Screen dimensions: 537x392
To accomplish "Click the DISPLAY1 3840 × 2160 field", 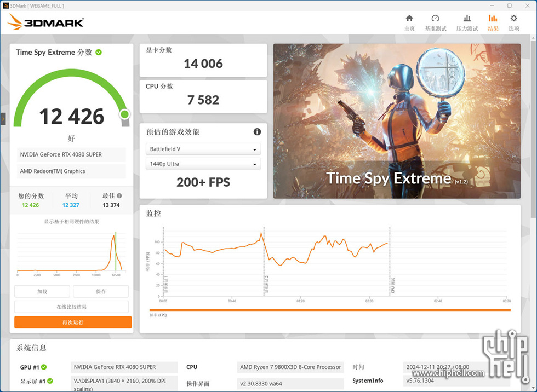I will pyautogui.click(x=124, y=384).
